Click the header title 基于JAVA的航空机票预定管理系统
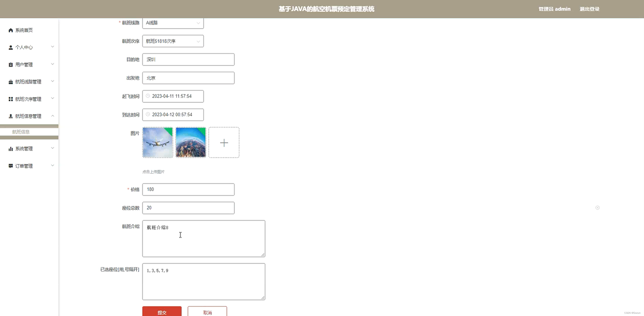This screenshot has height=316, width=644. [327, 9]
